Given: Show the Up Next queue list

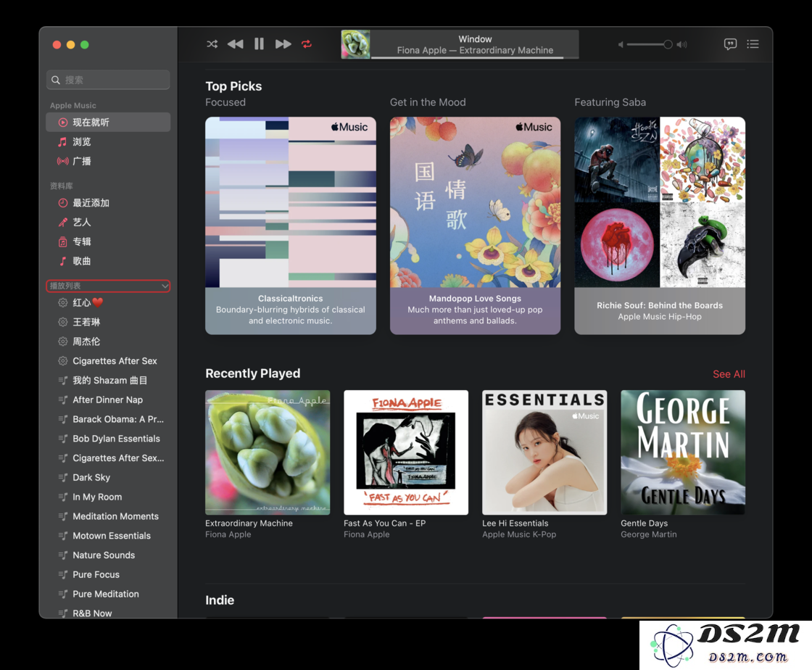Looking at the screenshot, I should tap(753, 44).
